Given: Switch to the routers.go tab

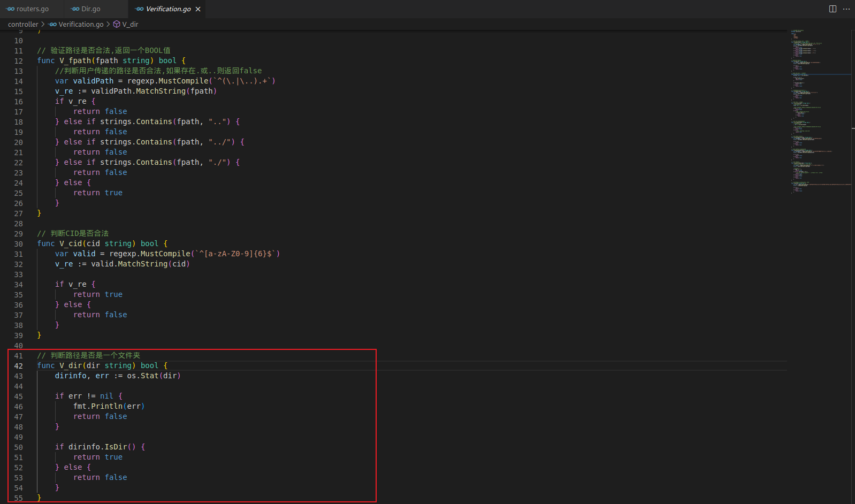Looking at the screenshot, I should [32, 9].
